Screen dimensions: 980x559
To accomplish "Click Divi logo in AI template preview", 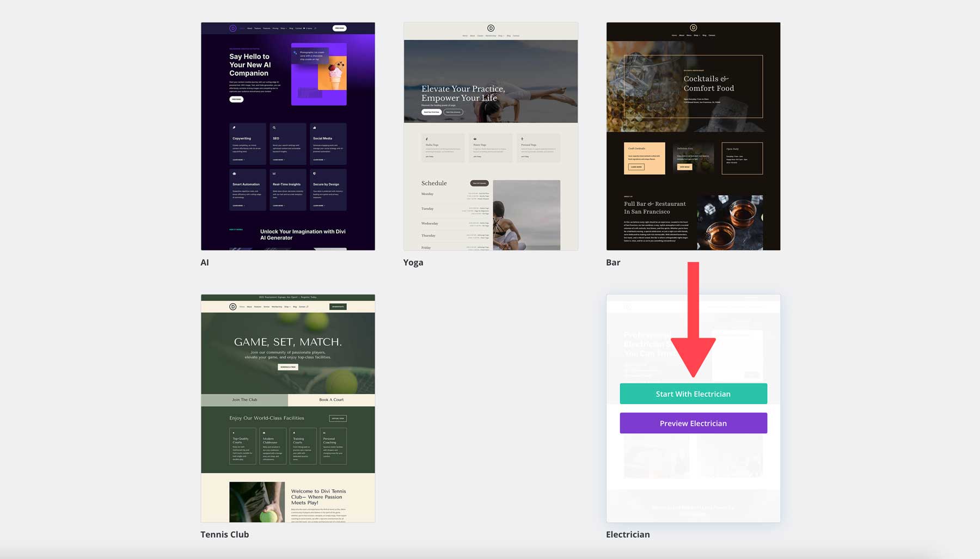I will 232,28.
